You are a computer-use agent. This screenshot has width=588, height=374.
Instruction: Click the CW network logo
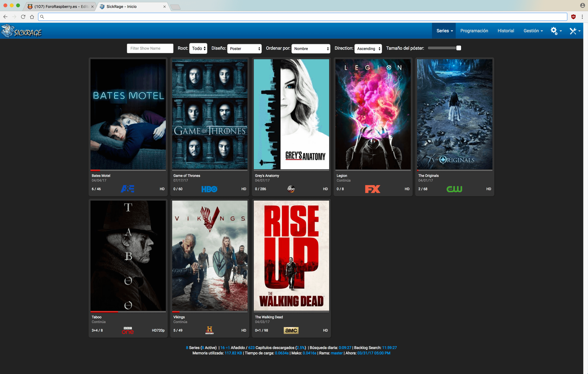tap(454, 189)
